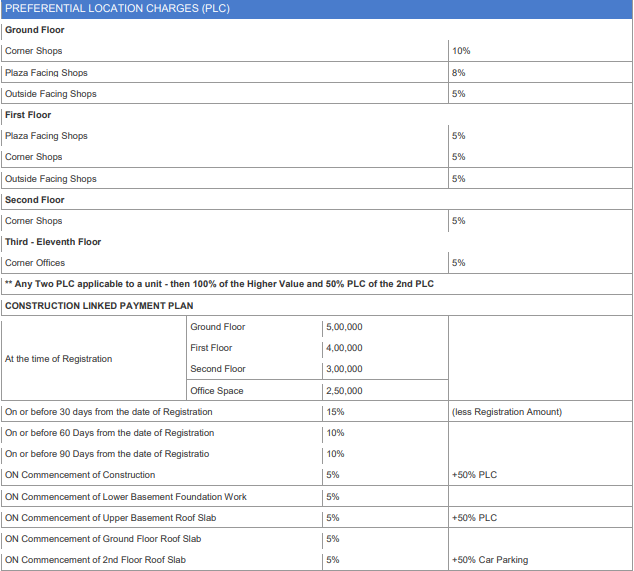634x571 pixels.
Task: Click 'On or before 30 days' row label
Action: [108, 412]
